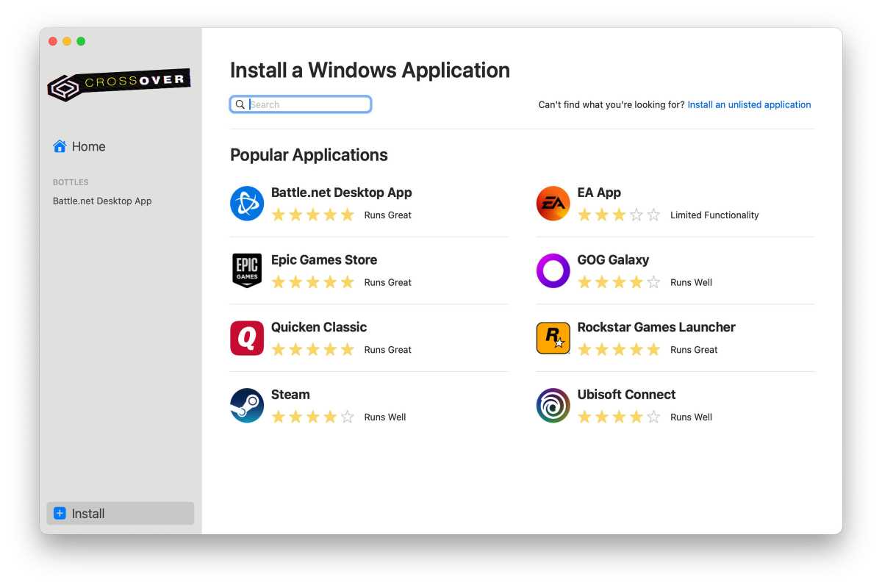Click the BOTTLES section label

(x=71, y=182)
